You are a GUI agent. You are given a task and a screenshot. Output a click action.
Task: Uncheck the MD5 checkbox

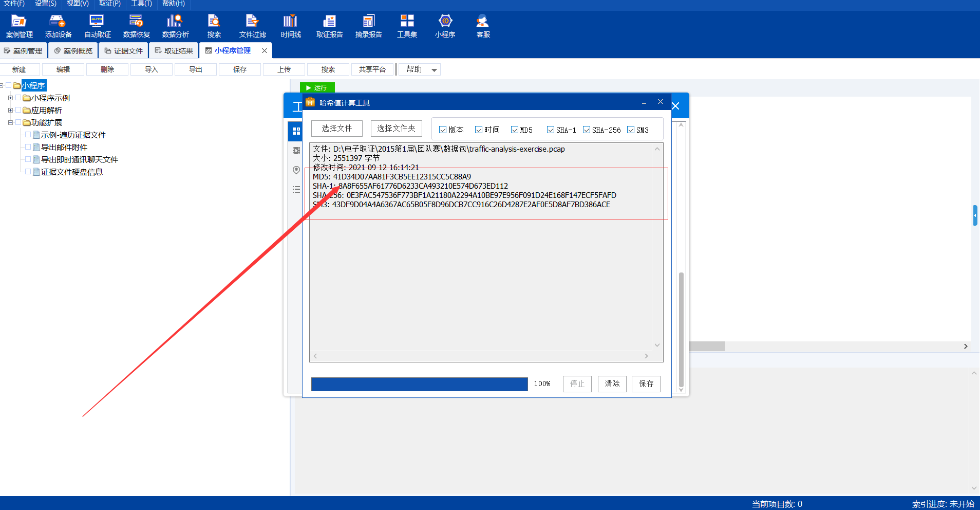515,130
